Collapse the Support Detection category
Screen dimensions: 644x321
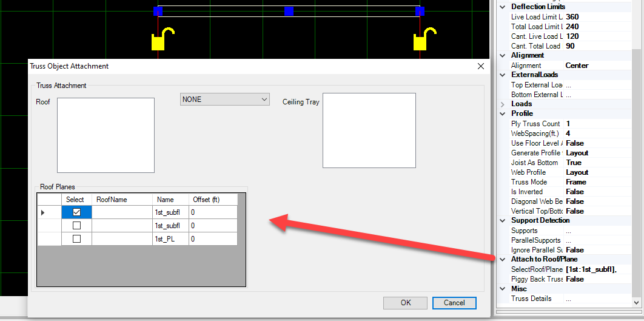pos(502,221)
